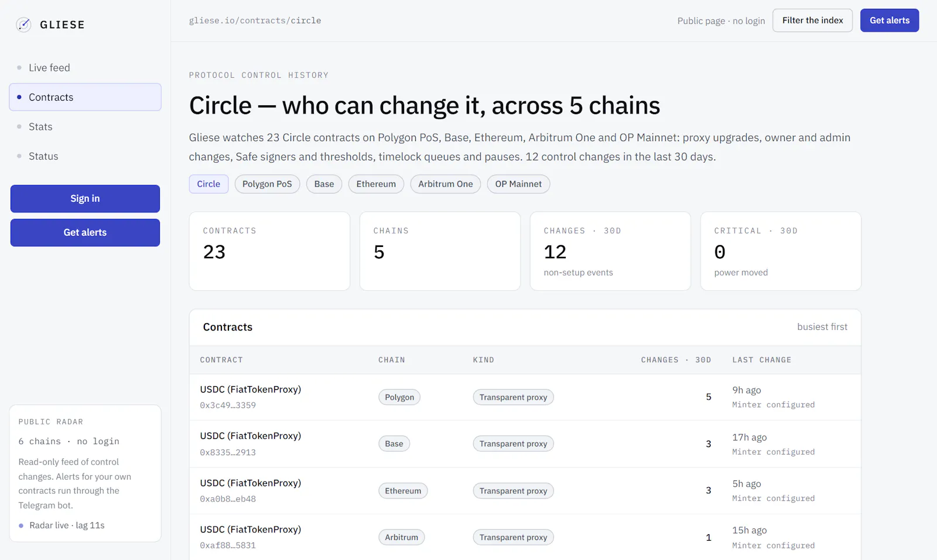This screenshot has width=937, height=560.
Task: Click the PUBLIC RADAR card heading
Action: (51, 422)
